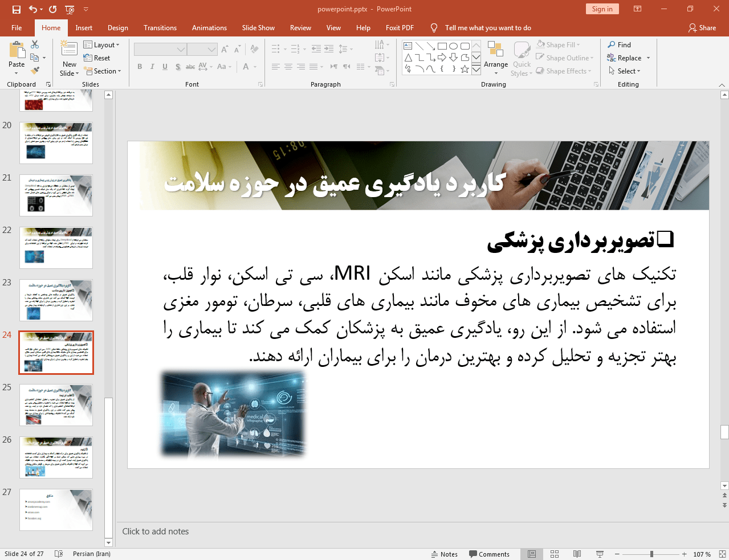Screen dimensions: 729x560
Task: Expand the Shapes gallery More arrow
Action: pyautogui.click(x=476, y=68)
